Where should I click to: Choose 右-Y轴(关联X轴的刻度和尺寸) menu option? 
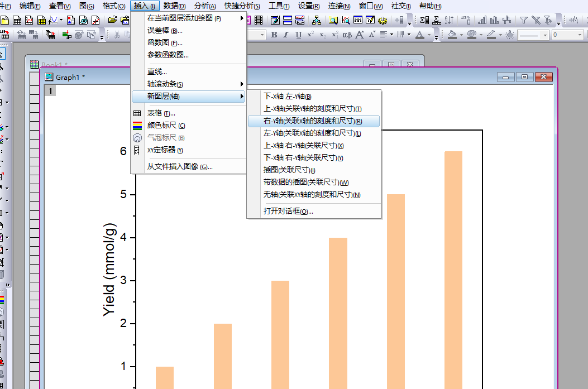coord(313,121)
